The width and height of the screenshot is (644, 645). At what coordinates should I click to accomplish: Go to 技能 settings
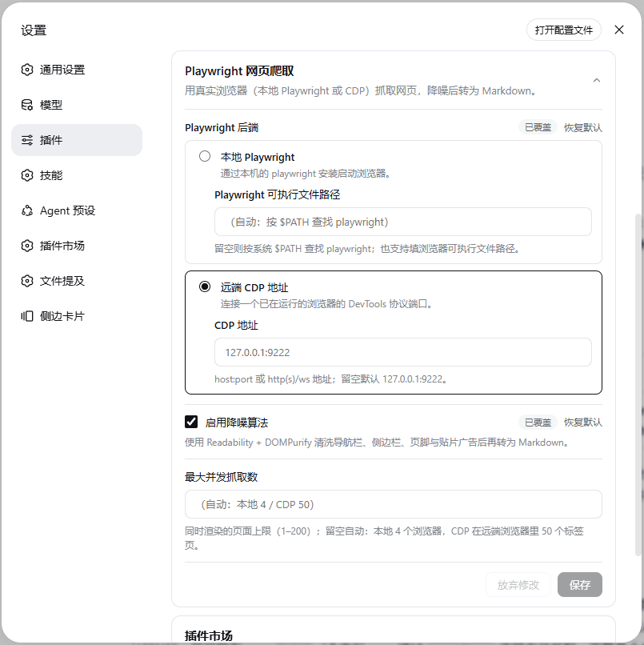[x=77, y=175]
